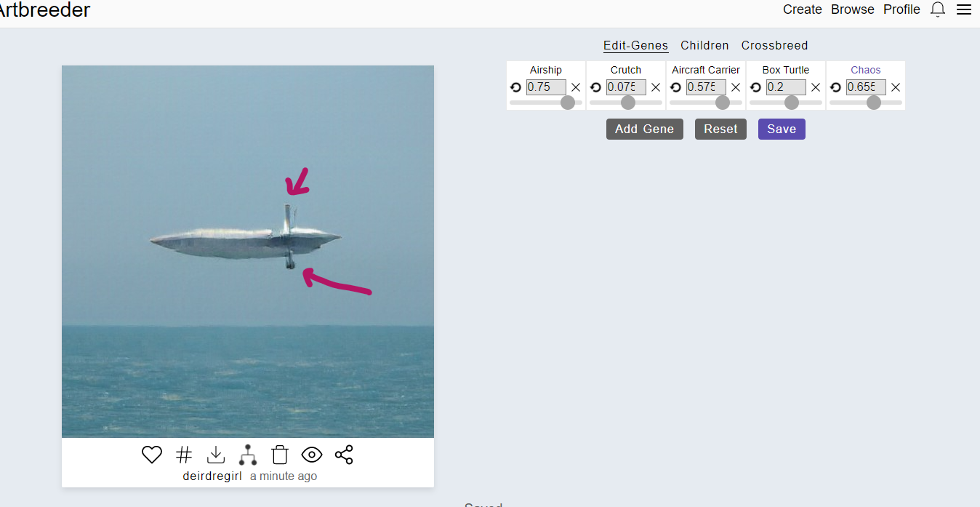Toggle image visibility with the eye icon

point(312,455)
